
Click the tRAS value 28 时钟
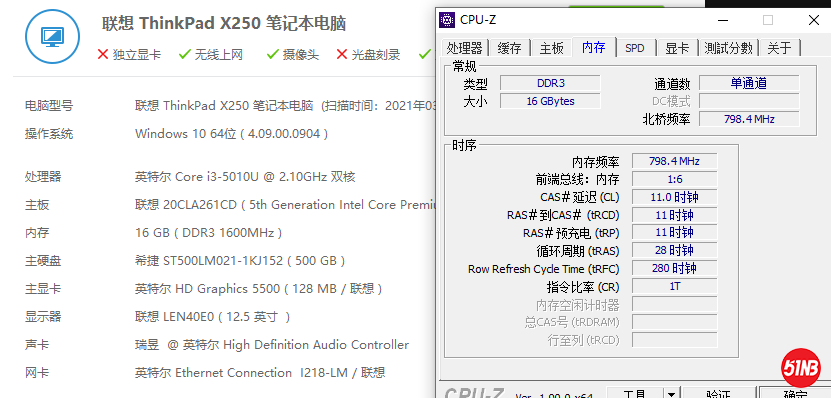point(674,251)
